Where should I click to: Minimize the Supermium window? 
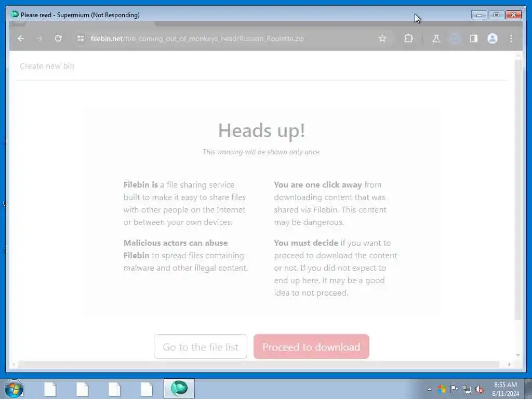479,15
